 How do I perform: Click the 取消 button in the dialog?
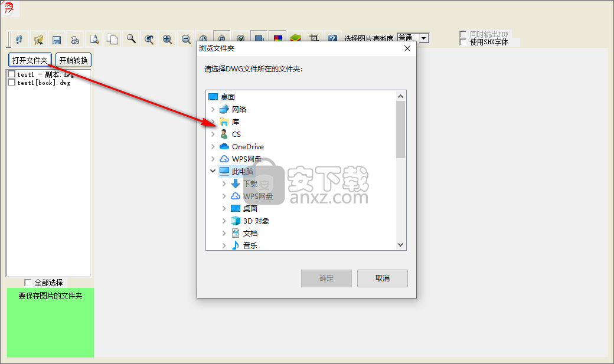point(382,278)
